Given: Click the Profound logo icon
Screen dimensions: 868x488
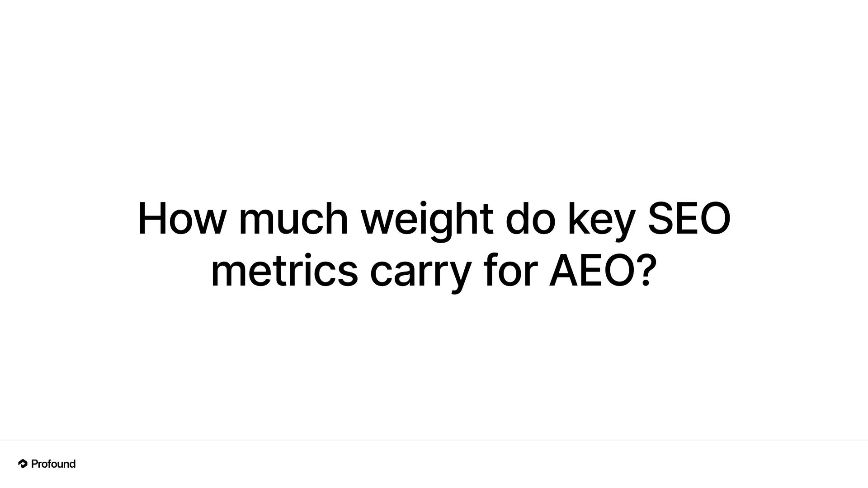Looking at the screenshot, I should 23,464.
